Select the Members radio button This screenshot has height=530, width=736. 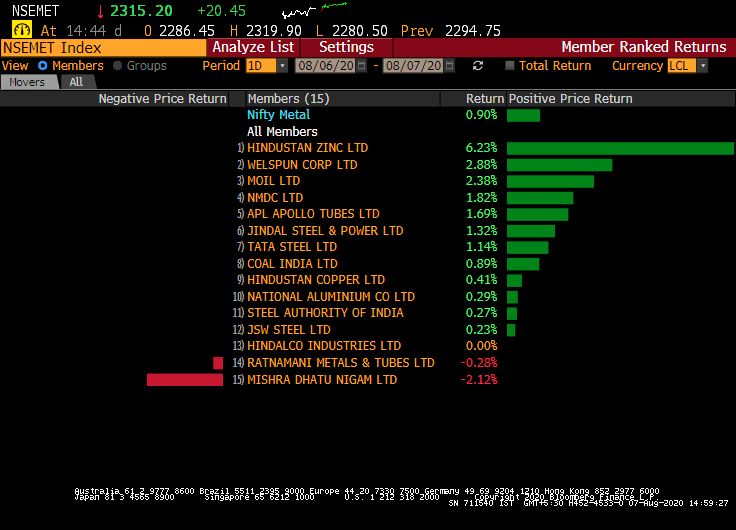[42, 66]
